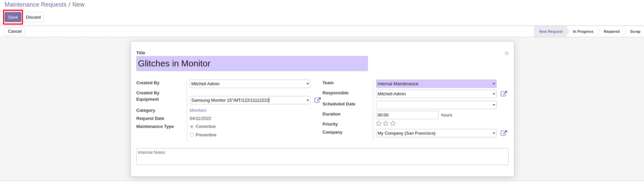Edit the Title field
644x189 pixels.
tap(252, 64)
